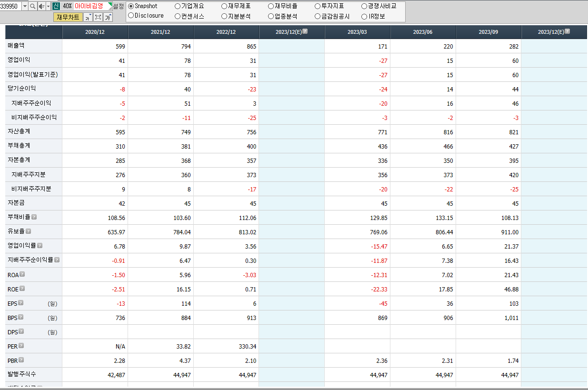Click the 매출액 row label

click(x=17, y=46)
